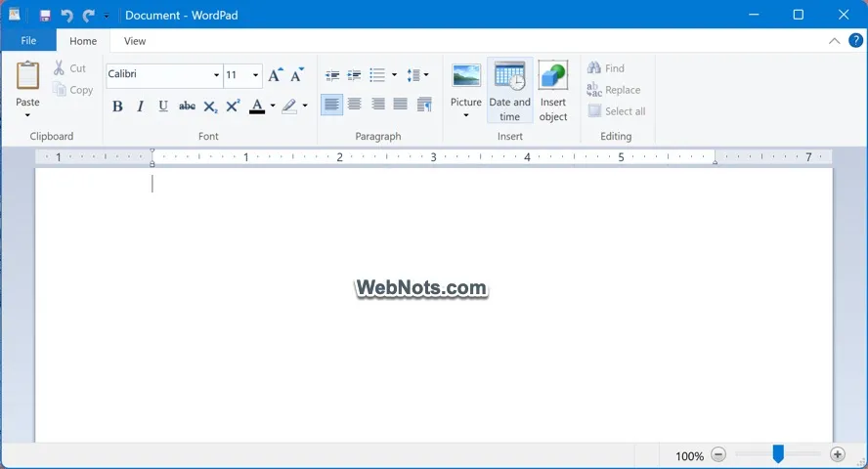Open the Customize Quick Access Toolbar arrow

[107, 16]
